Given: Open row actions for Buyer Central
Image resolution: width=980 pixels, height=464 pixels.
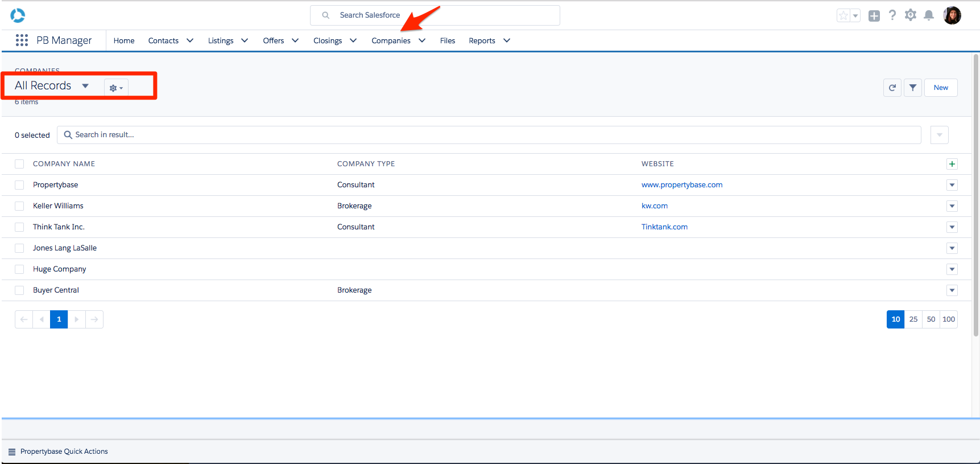Looking at the screenshot, I should pyautogui.click(x=952, y=290).
